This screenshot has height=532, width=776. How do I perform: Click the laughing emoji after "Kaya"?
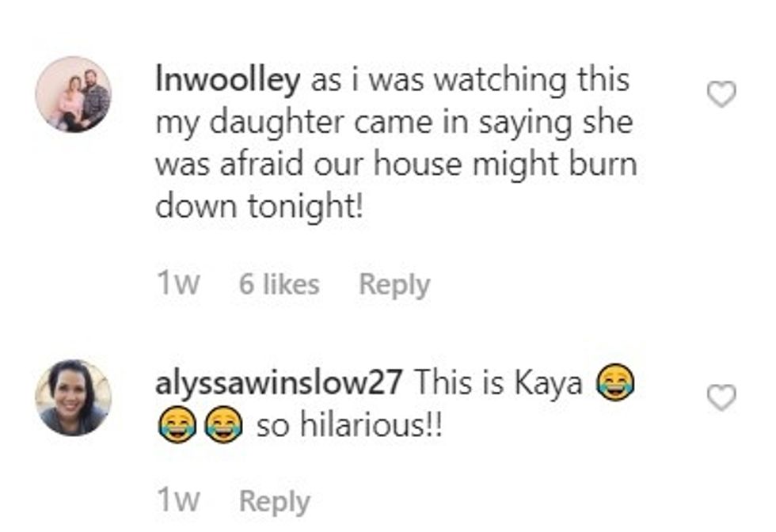coord(615,382)
